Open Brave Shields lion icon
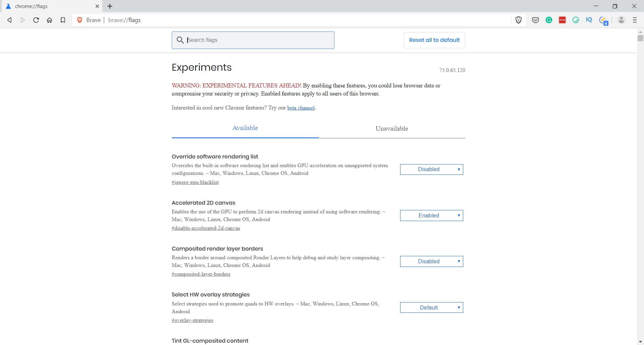644x345 pixels. click(519, 20)
